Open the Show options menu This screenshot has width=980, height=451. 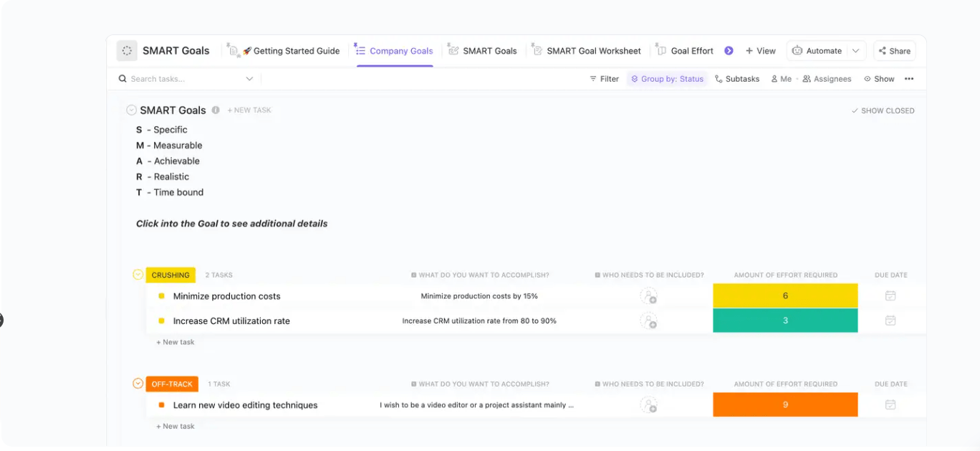(879, 79)
